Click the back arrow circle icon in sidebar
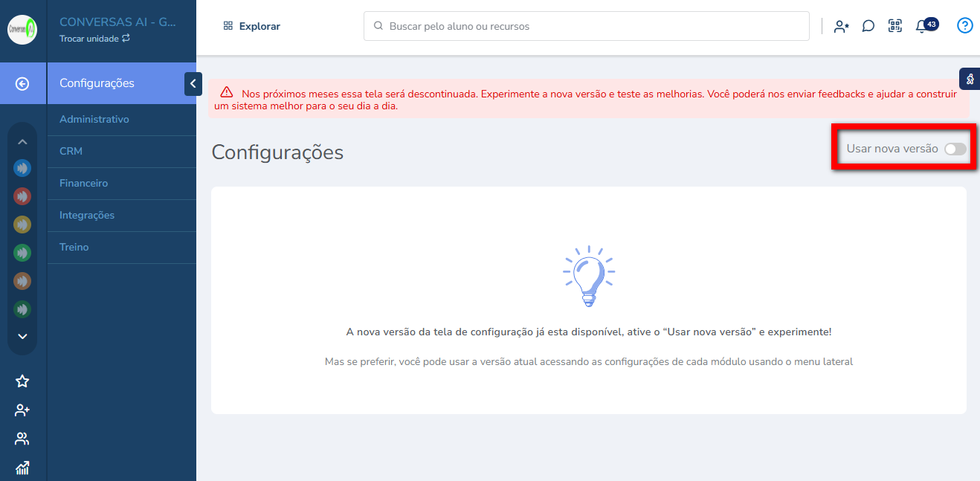Image resolution: width=980 pixels, height=481 pixels. [x=22, y=84]
